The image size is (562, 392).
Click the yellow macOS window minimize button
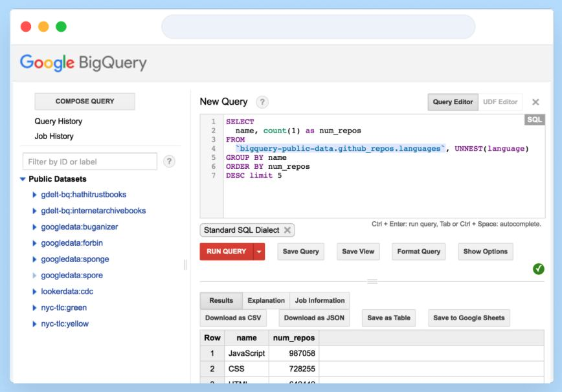pos(43,27)
